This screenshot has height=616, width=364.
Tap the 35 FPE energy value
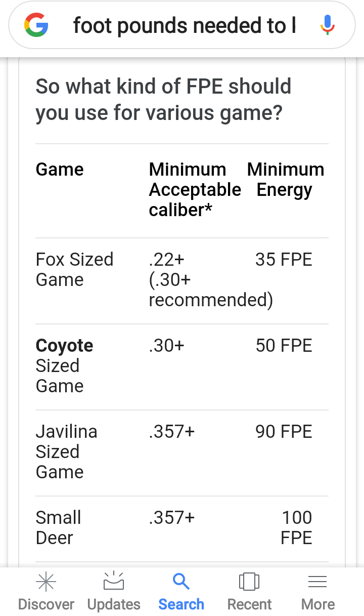[284, 260]
